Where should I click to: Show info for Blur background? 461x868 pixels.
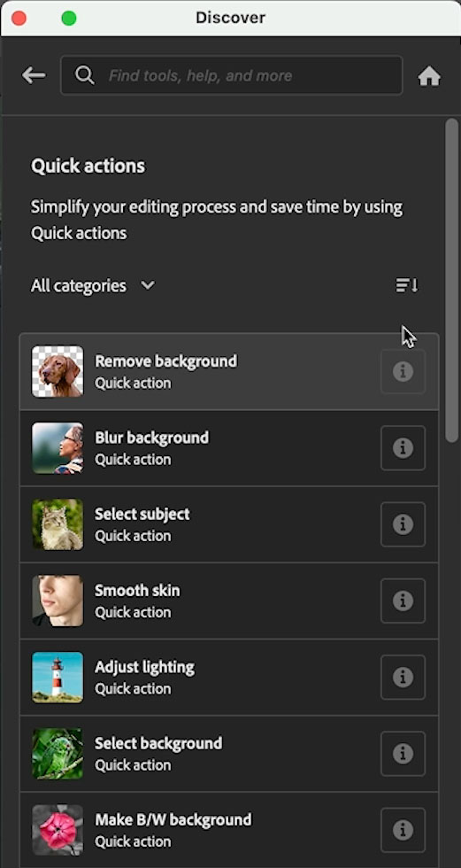pyautogui.click(x=403, y=448)
